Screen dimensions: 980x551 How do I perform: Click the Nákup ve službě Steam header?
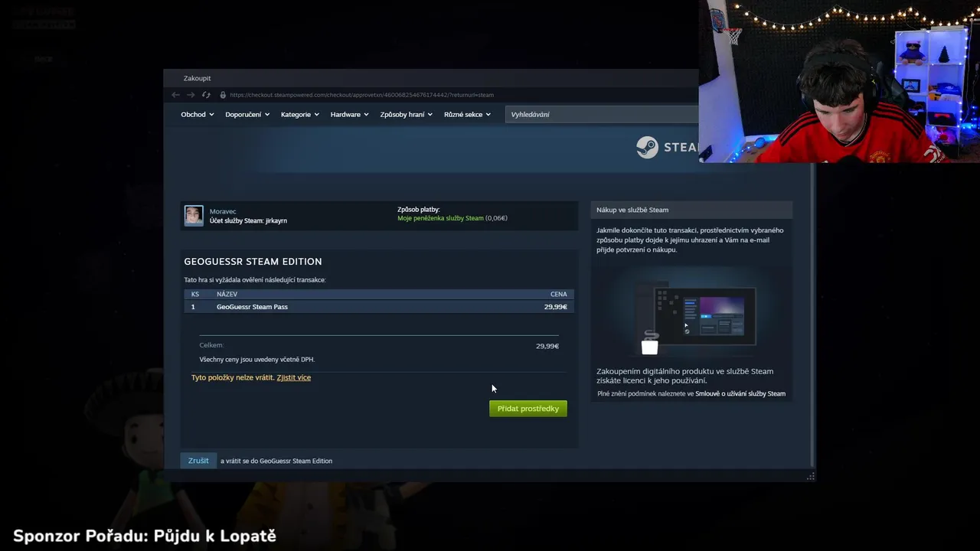(691, 210)
